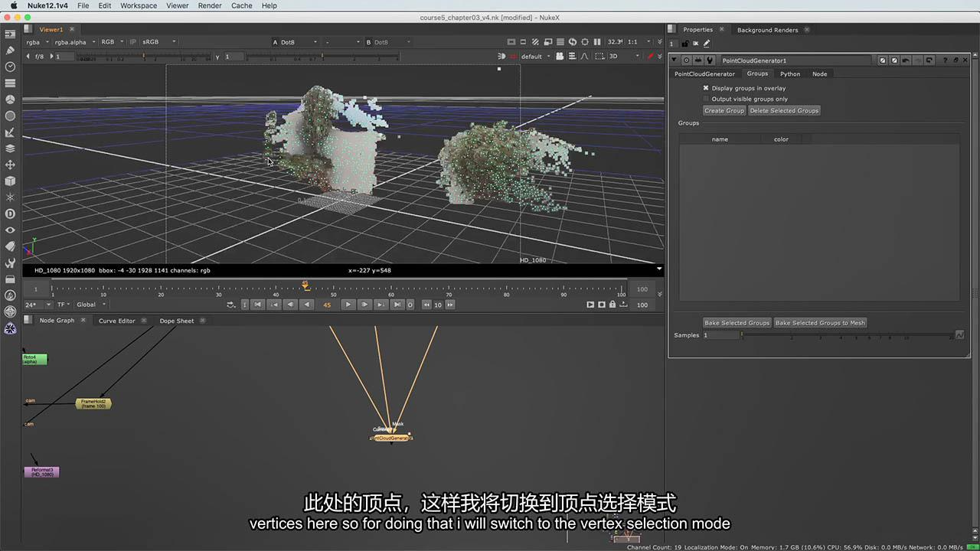This screenshot has width=980, height=551.
Task: Open the ToolSets wrench icon in left toolbar
Action: (10, 262)
